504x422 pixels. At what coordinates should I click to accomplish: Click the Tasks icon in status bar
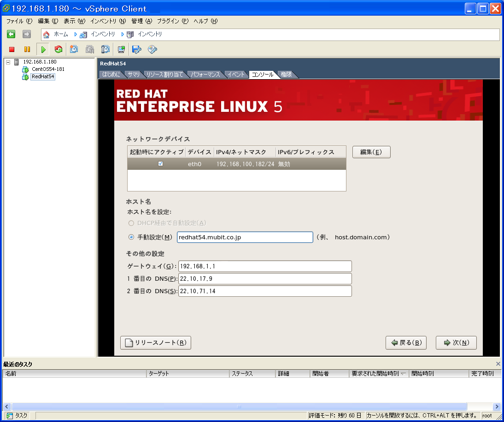(x=10, y=416)
